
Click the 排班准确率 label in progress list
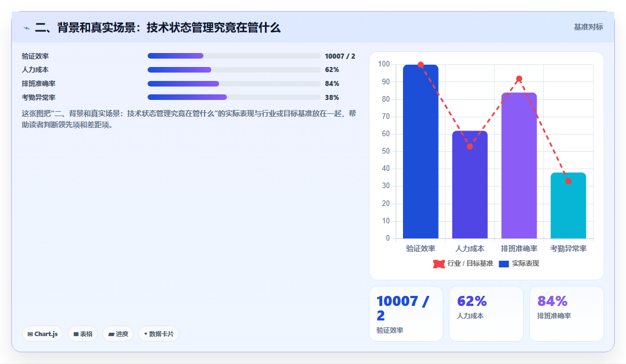coord(39,84)
